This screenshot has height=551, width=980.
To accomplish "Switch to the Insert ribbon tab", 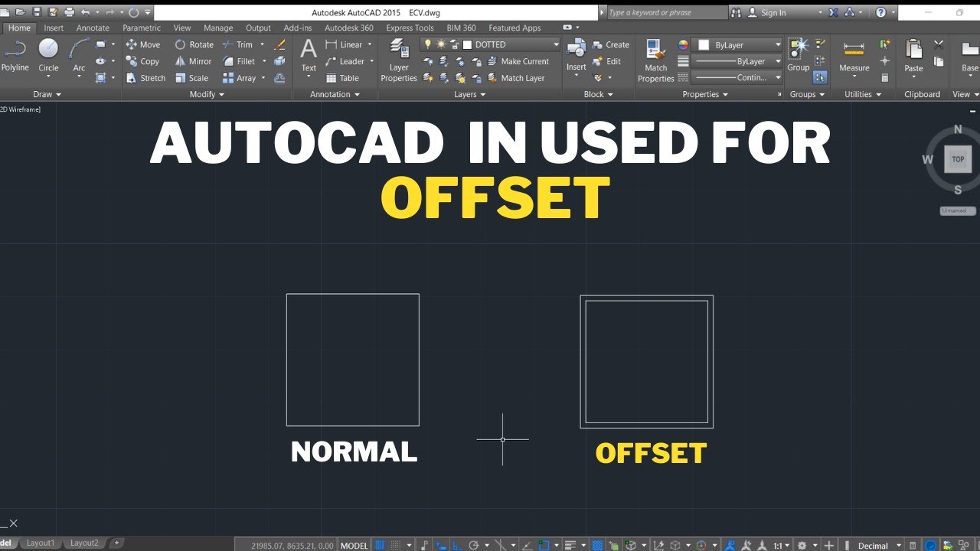I will tap(54, 28).
